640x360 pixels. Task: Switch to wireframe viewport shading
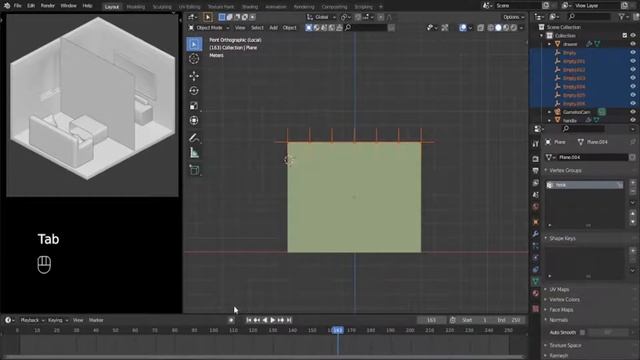coord(491,28)
